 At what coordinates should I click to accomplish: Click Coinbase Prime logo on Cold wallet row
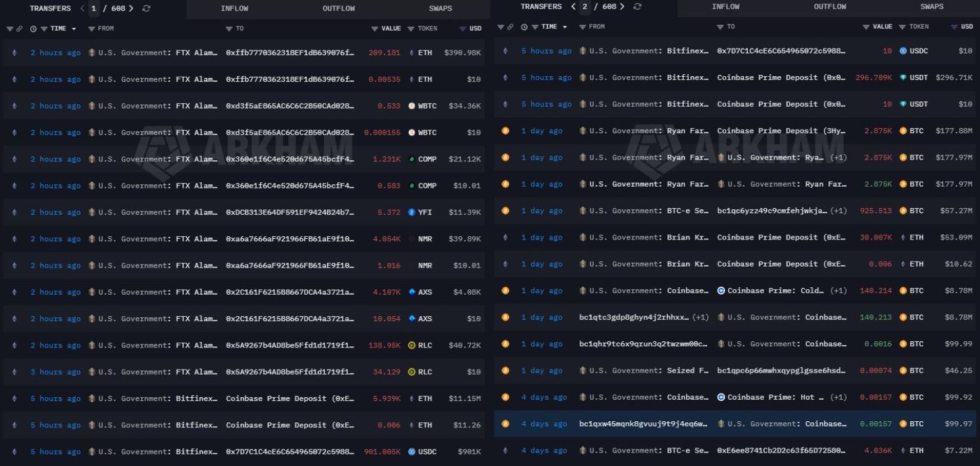[721, 290]
